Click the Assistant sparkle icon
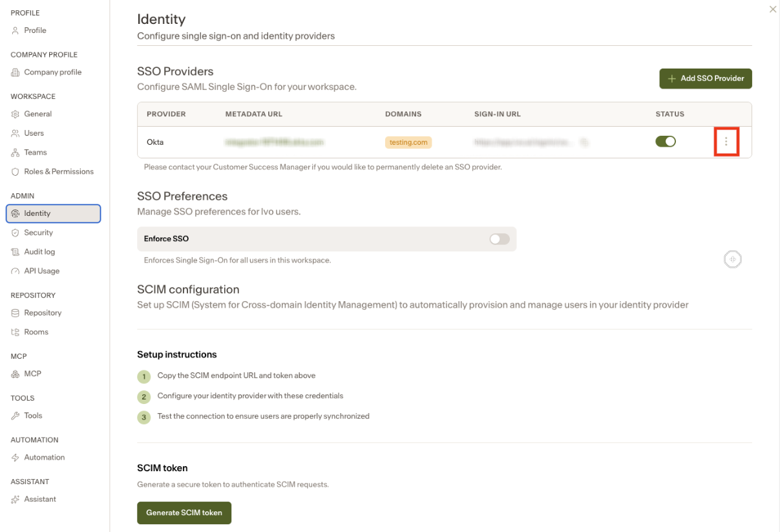The width and height of the screenshot is (780, 532). click(16, 499)
